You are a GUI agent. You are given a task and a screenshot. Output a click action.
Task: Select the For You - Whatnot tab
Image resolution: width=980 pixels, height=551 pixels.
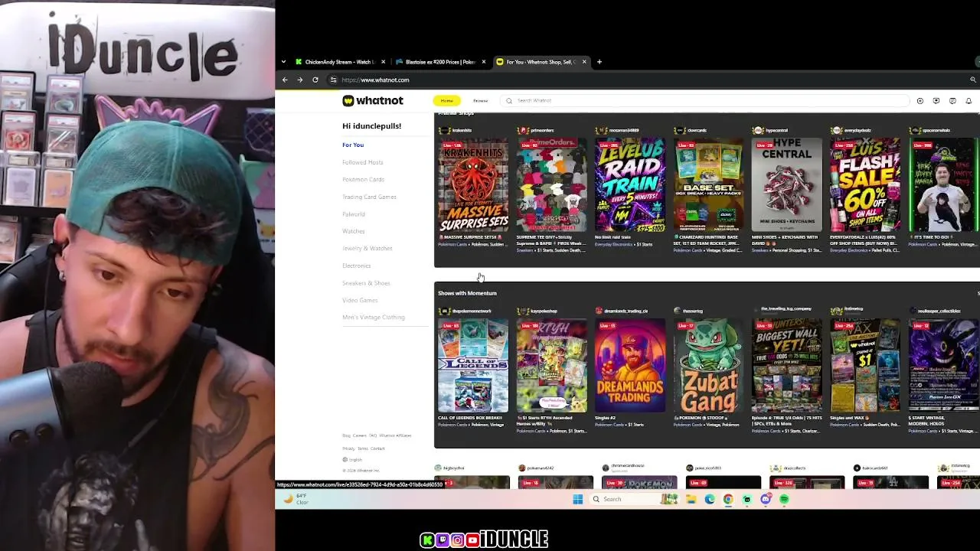pos(541,62)
